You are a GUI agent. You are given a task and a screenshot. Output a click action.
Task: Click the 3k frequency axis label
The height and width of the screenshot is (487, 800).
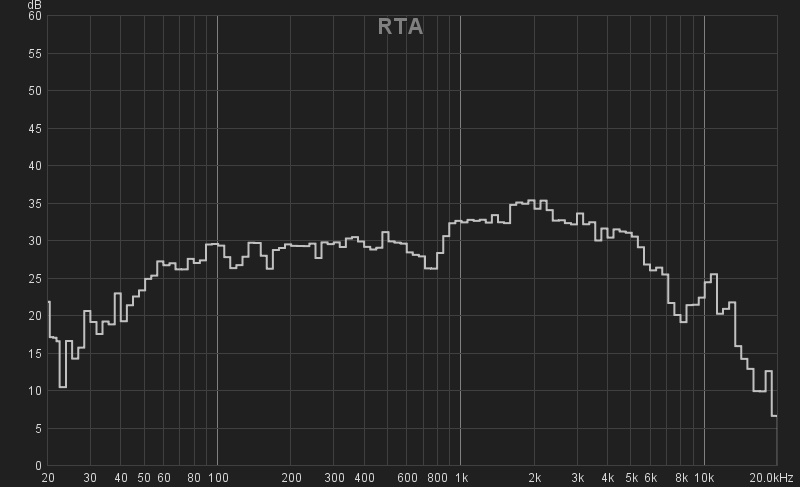click(578, 478)
